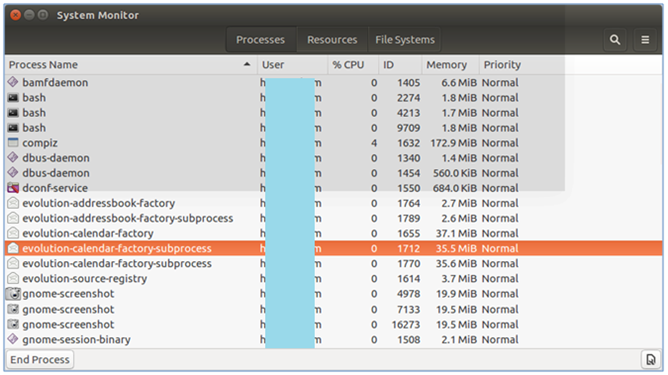668x375 pixels.
Task: Switch to the File Systems tab
Action: coord(405,40)
